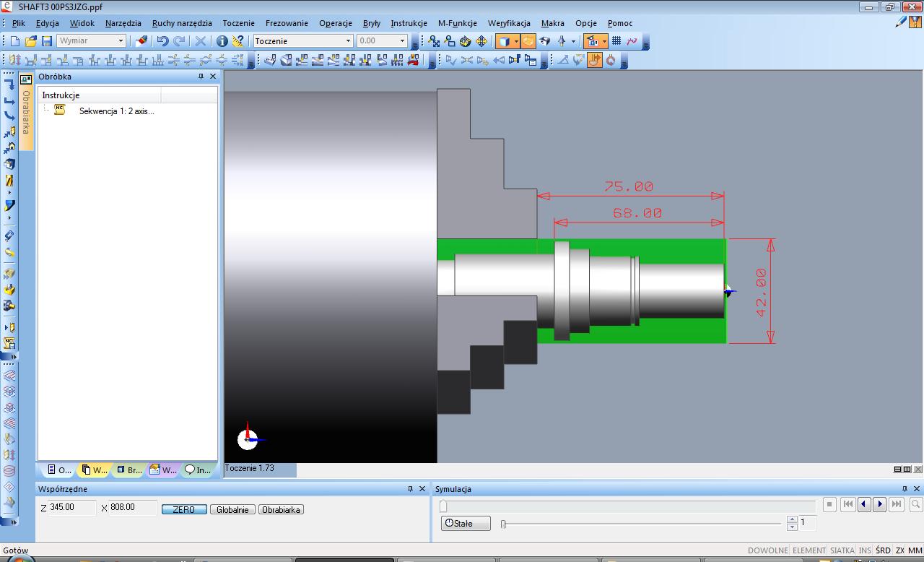Open the Plik menu
Image resolution: width=924 pixels, height=562 pixels.
coord(18,23)
